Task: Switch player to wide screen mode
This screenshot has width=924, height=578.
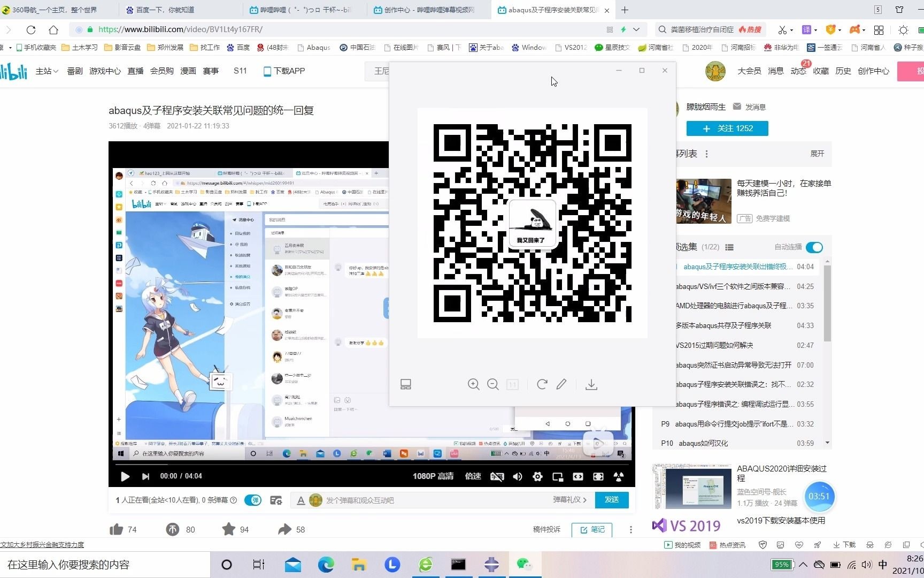Action: 578,476
